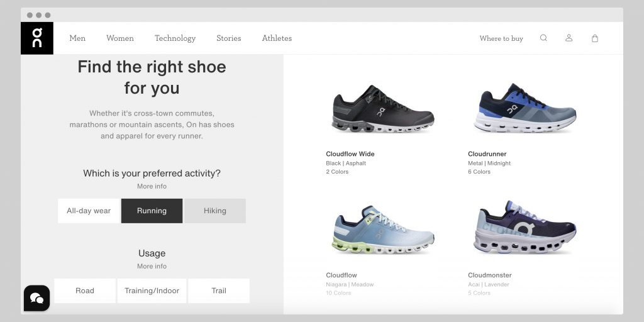The width and height of the screenshot is (644, 322).
Task: Click the Acai | Lavender color text
Action: pyautogui.click(x=488, y=284)
